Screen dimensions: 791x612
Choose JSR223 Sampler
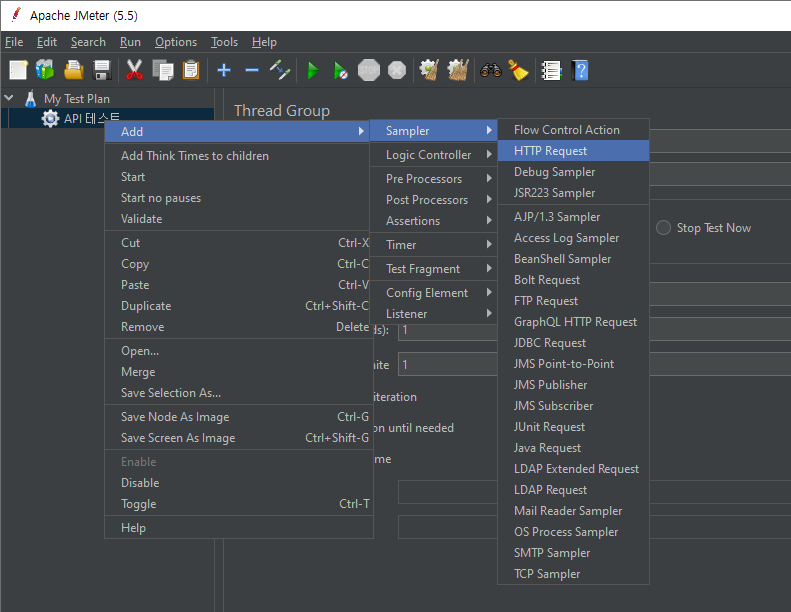click(x=573, y=193)
